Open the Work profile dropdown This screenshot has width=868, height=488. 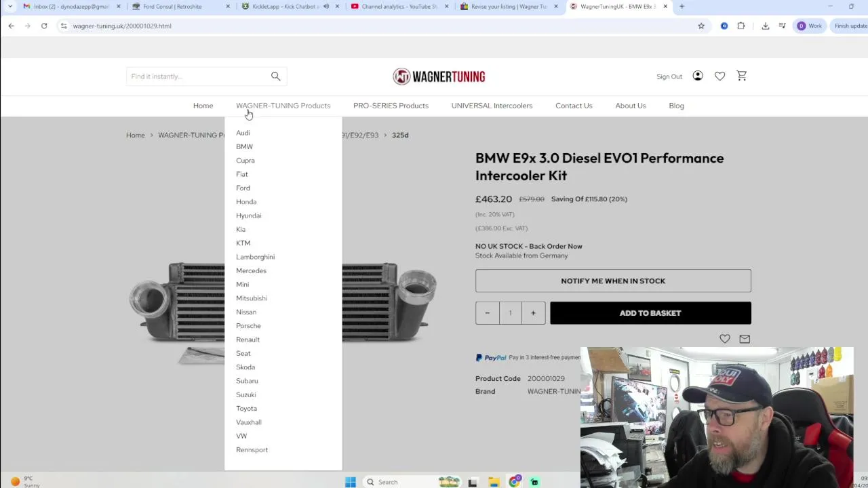(x=809, y=26)
